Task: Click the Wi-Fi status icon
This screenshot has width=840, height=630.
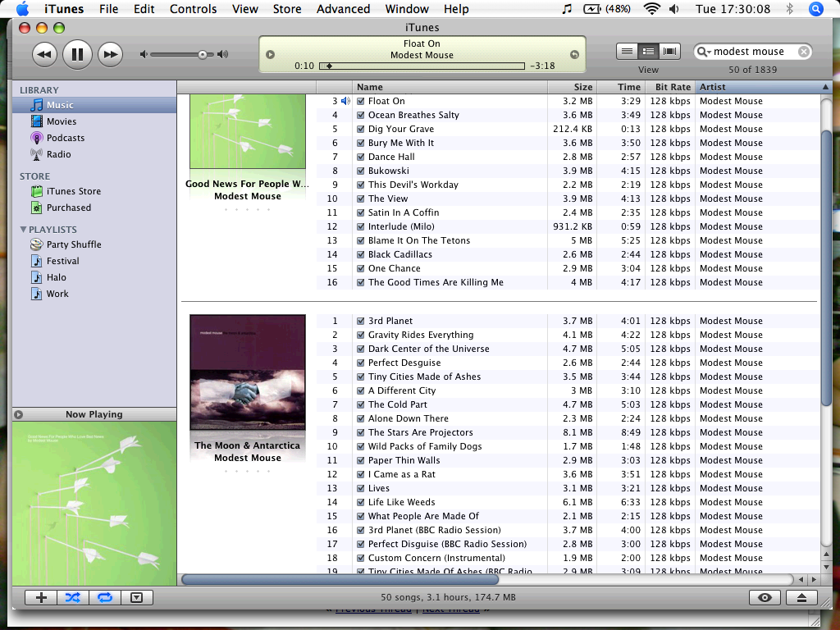Action: [651, 9]
